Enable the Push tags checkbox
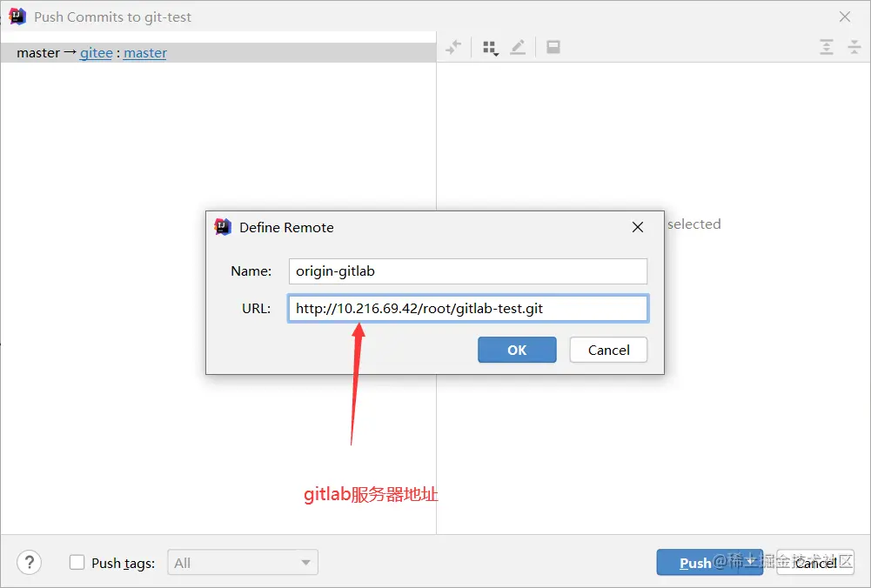 coord(77,563)
